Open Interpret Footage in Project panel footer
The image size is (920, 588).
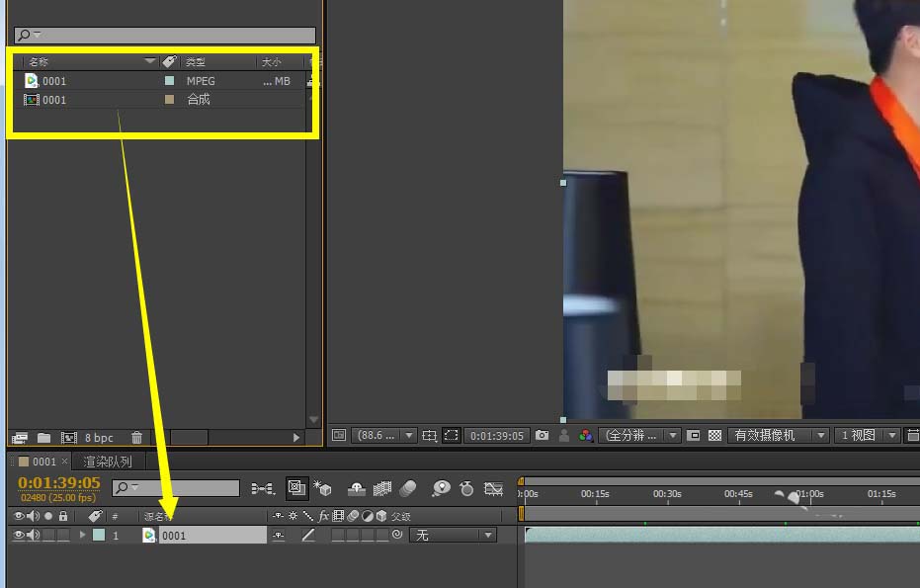(20, 438)
